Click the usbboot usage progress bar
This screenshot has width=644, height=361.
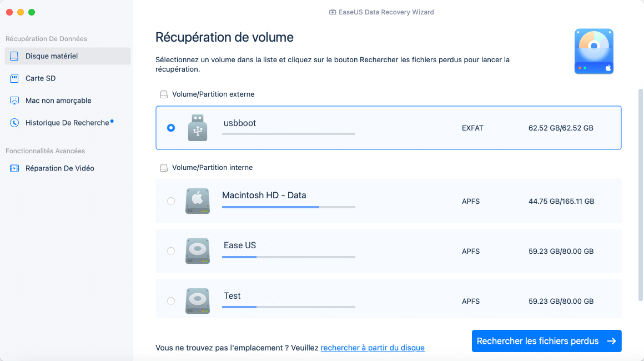pos(288,134)
